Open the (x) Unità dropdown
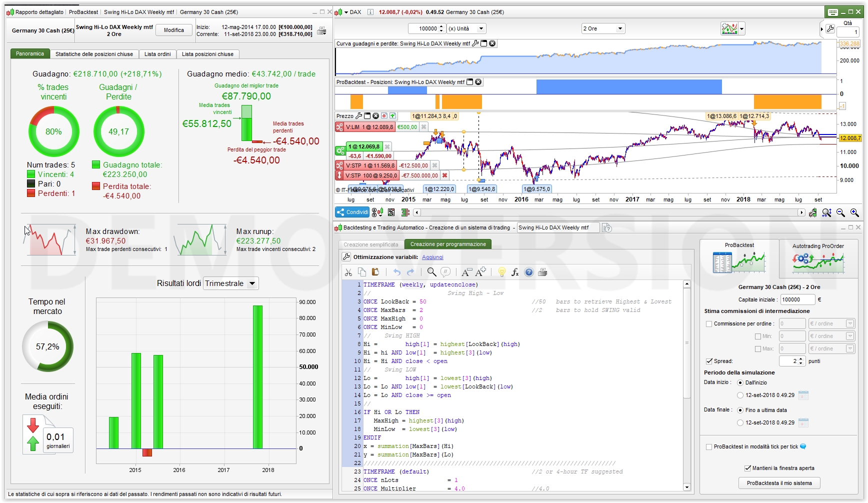Viewport: 868px width, 503px height. (x=466, y=29)
